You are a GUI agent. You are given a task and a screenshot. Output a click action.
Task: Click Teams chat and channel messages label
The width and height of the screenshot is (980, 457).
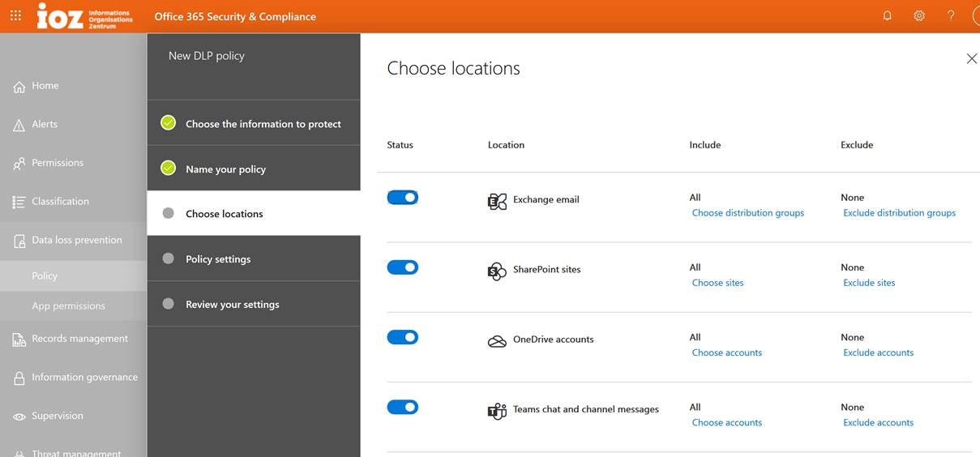(x=586, y=409)
